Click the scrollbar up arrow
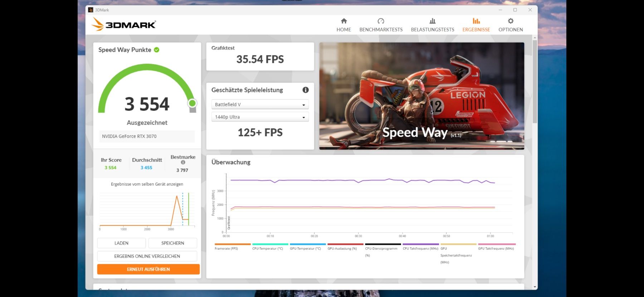 (x=535, y=37)
